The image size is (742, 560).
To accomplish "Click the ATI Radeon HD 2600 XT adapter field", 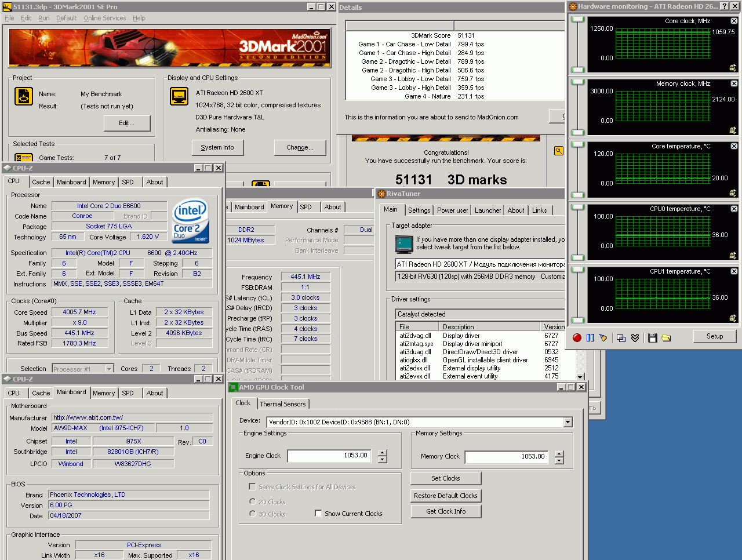I will [x=480, y=264].
